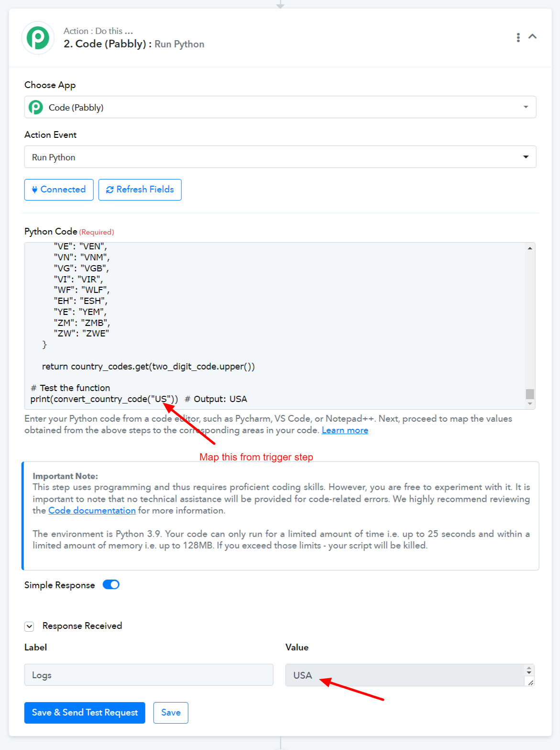
Task: Collapse the step with the up chevron
Action: tap(532, 36)
